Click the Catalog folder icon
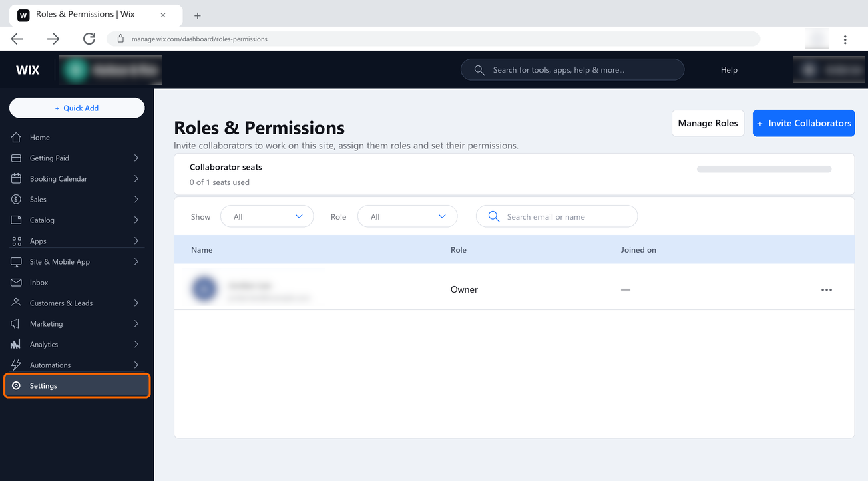 click(17, 220)
